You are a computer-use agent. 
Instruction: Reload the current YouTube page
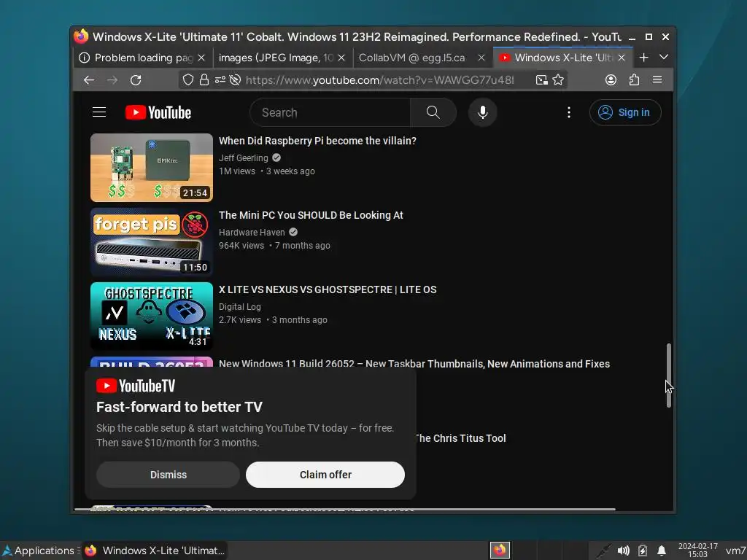click(x=136, y=80)
